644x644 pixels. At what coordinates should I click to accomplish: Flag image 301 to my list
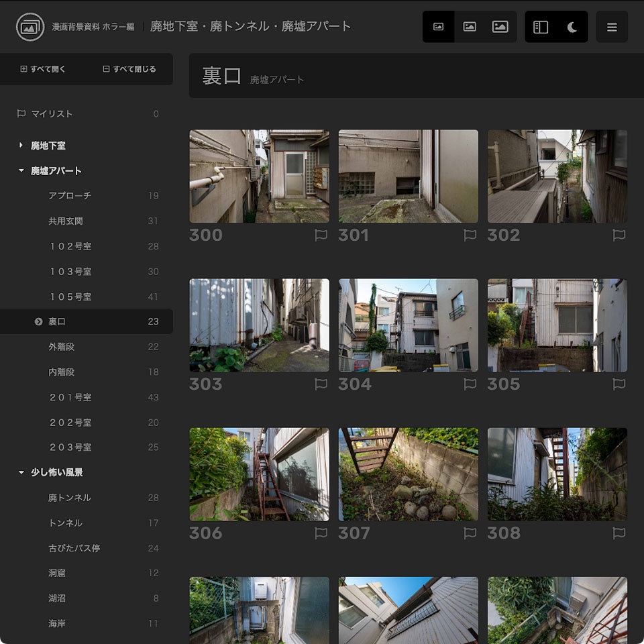pyautogui.click(x=470, y=235)
